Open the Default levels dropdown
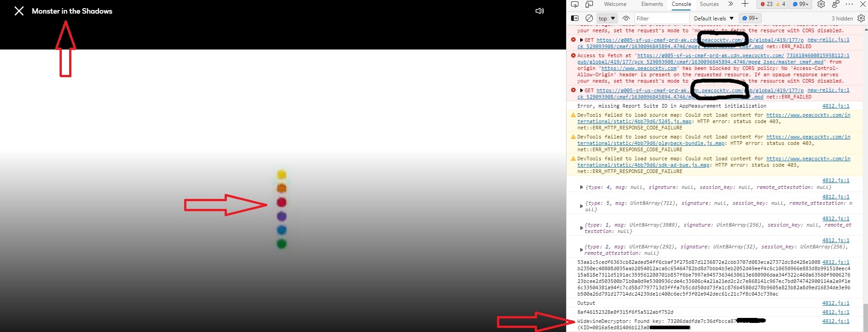This screenshot has height=332, width=868. (713, 18)
